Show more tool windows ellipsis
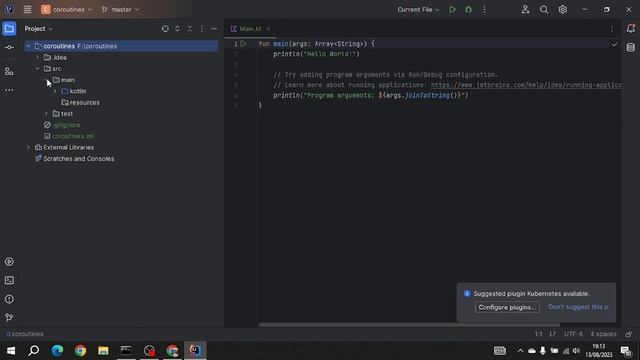The height and width of the screenshot is (360, 640). tap(9, 90)
